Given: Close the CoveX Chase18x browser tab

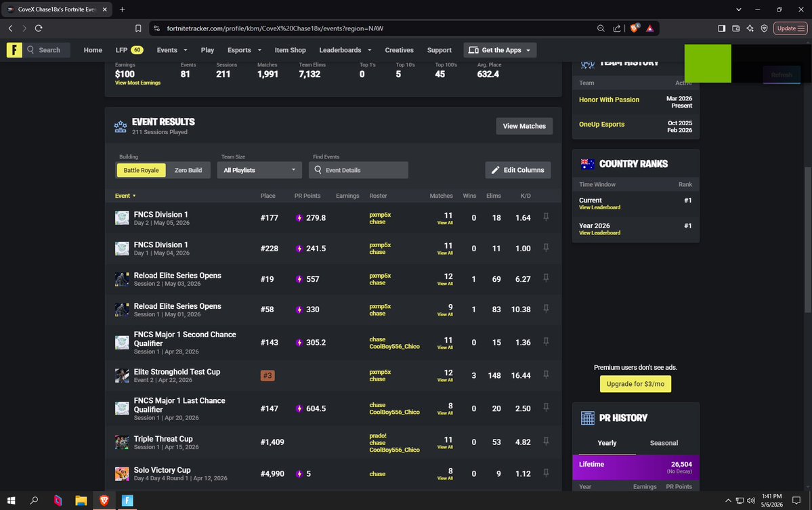Looking at the screenshot, I should [x=104, y=9].
